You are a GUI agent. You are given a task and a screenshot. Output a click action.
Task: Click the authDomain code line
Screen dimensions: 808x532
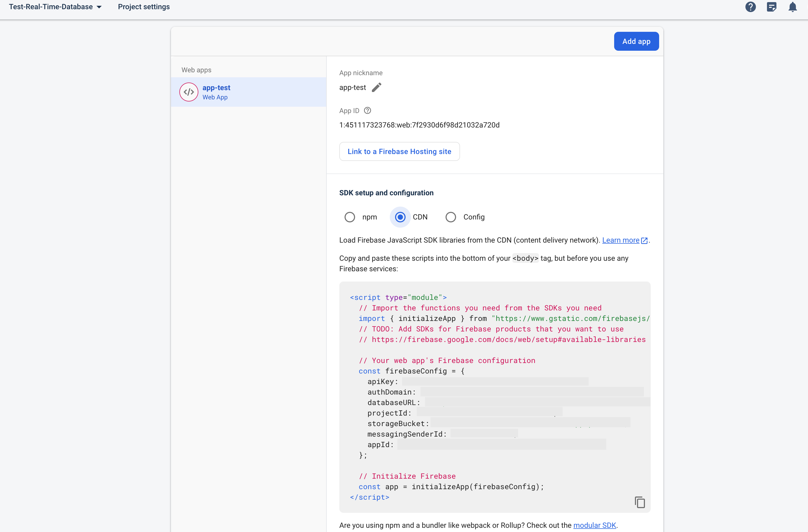click(x=505, y=392)
